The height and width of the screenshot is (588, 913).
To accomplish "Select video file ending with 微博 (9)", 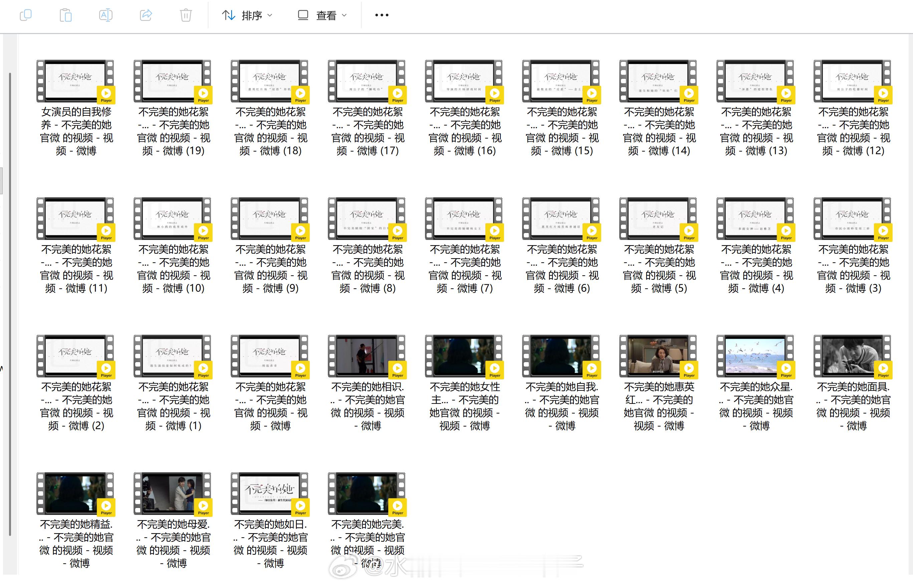I will 270,246.
